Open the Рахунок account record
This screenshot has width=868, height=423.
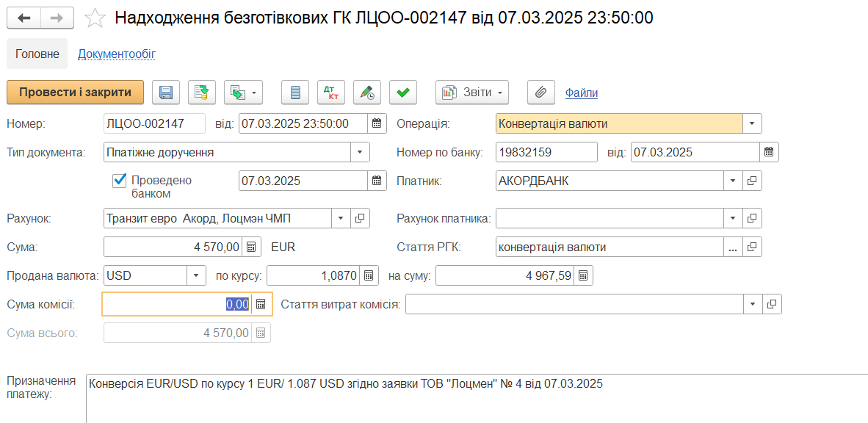(x=360, y=218)
